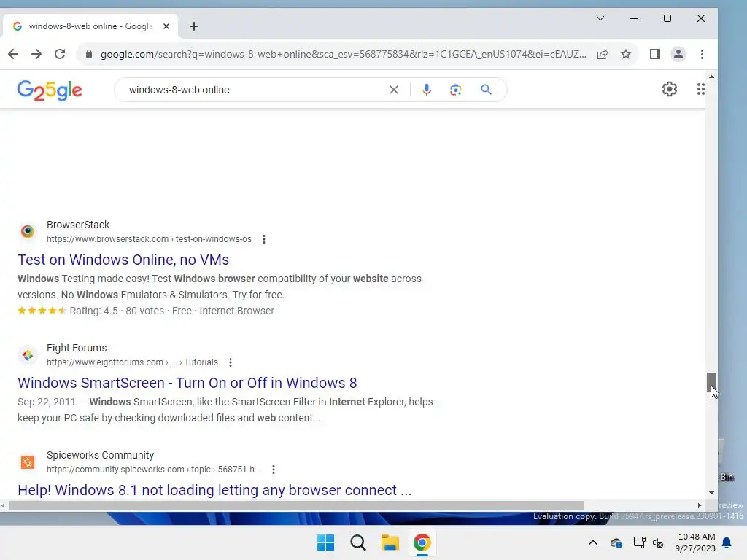This screenshot has width=747, height=560.
Task: Open a new tab with the plus button
Action: pos(194,26)
